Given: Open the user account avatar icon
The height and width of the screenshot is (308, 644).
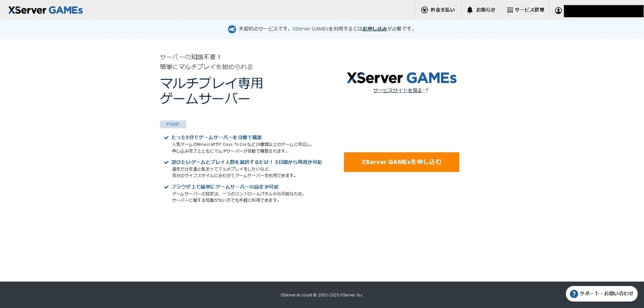Looking at the screenshot, I should [559, 10].
